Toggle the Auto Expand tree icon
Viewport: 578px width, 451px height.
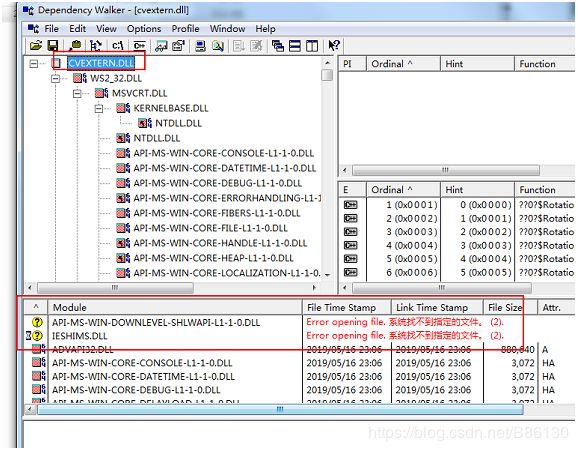click(95, 46)
